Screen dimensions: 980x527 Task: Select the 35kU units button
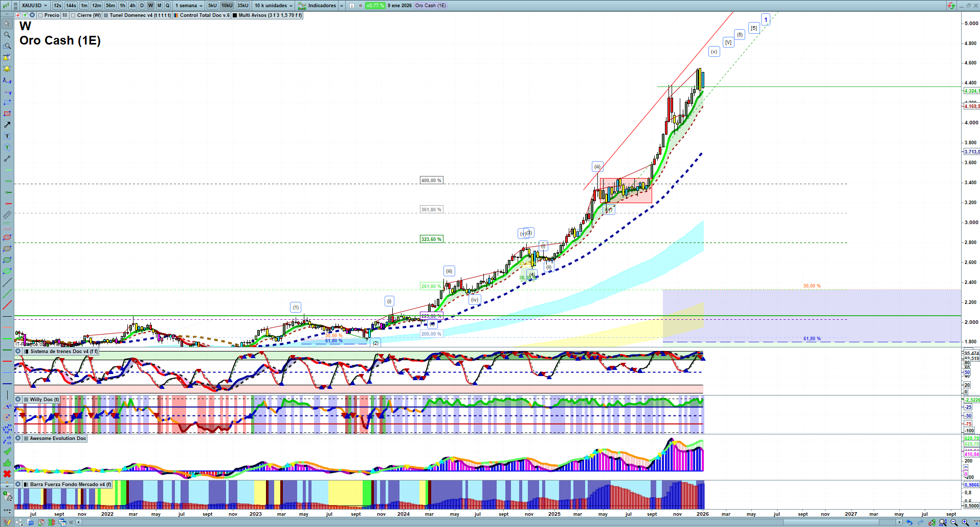pyautogui.click(x=243, y=6)
